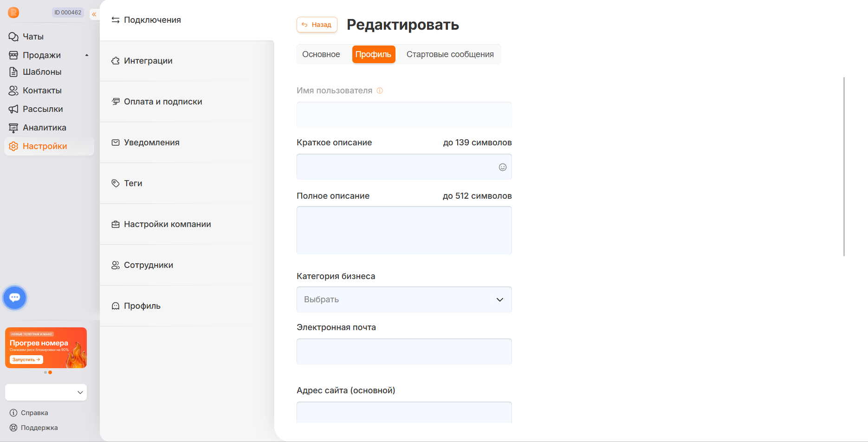The width and height of the screenshot is (868, 442).
Task: Click the page vertical scrollbar
Action: [844, 166]
